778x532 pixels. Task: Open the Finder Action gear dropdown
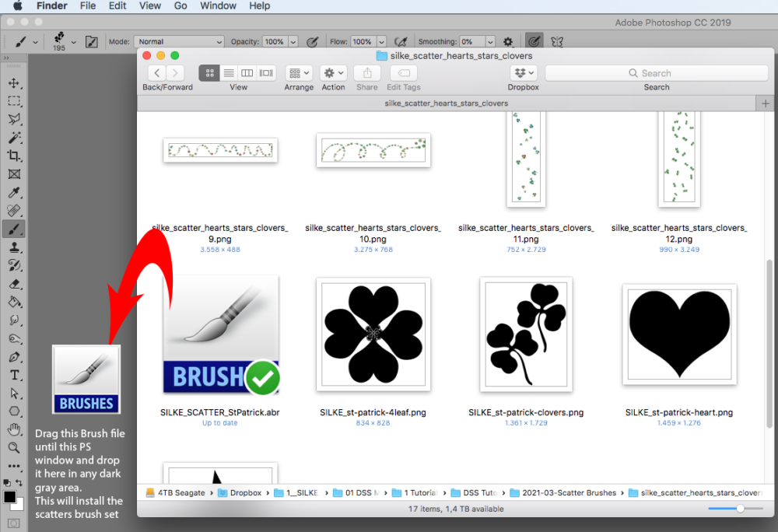pos(334,73)
